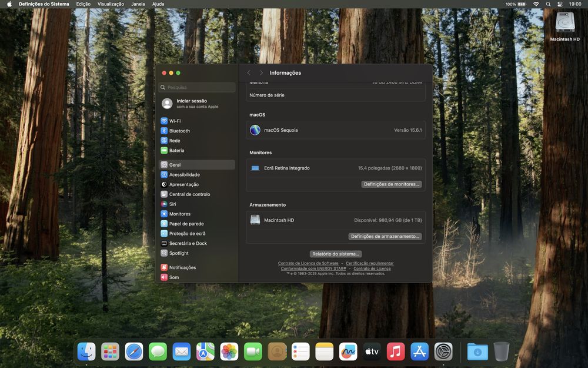Open Maps from the Dock

(x=205, y=352)
